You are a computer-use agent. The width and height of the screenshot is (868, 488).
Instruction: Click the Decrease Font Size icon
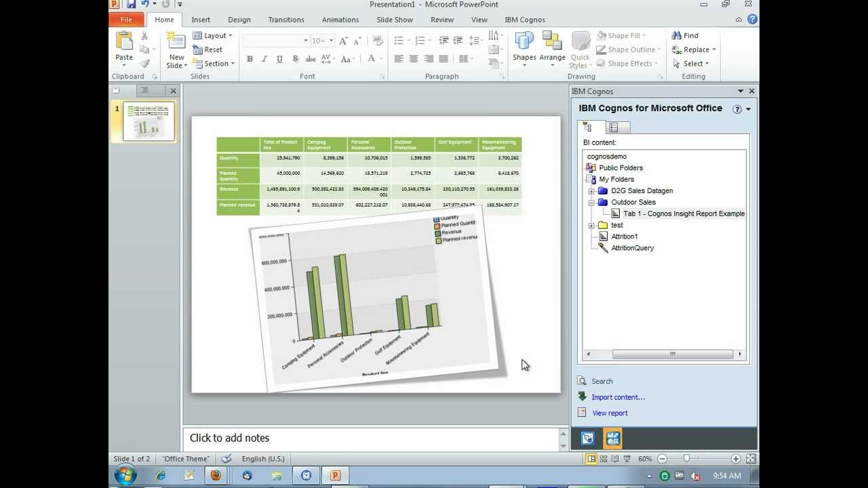pyautogui.click(x=359, y=41)
